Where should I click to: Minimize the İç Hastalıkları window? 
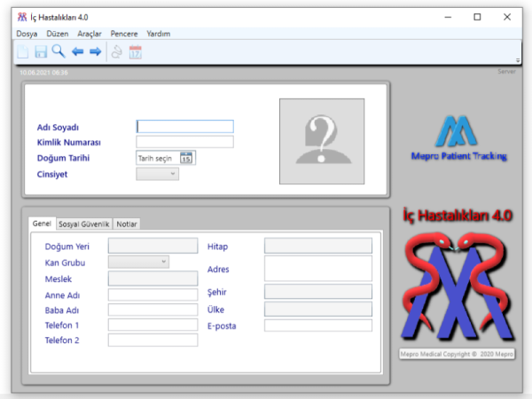coord(448,17)
